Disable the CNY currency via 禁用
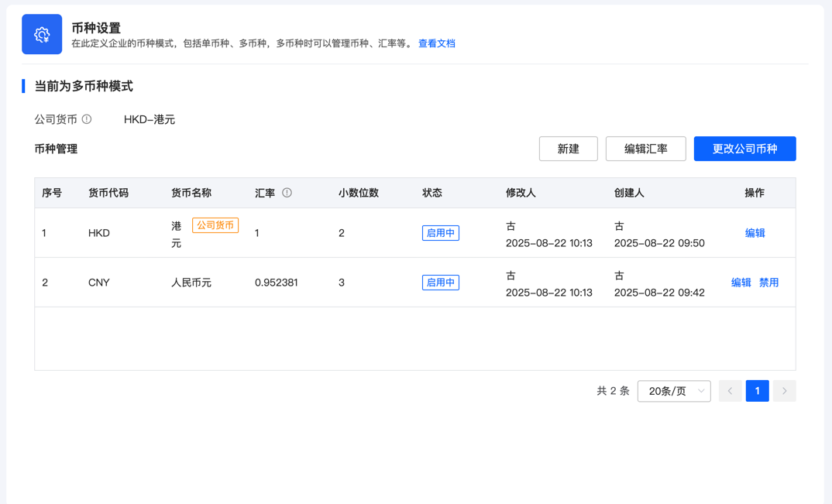832x504 pixels. (768, 283)
